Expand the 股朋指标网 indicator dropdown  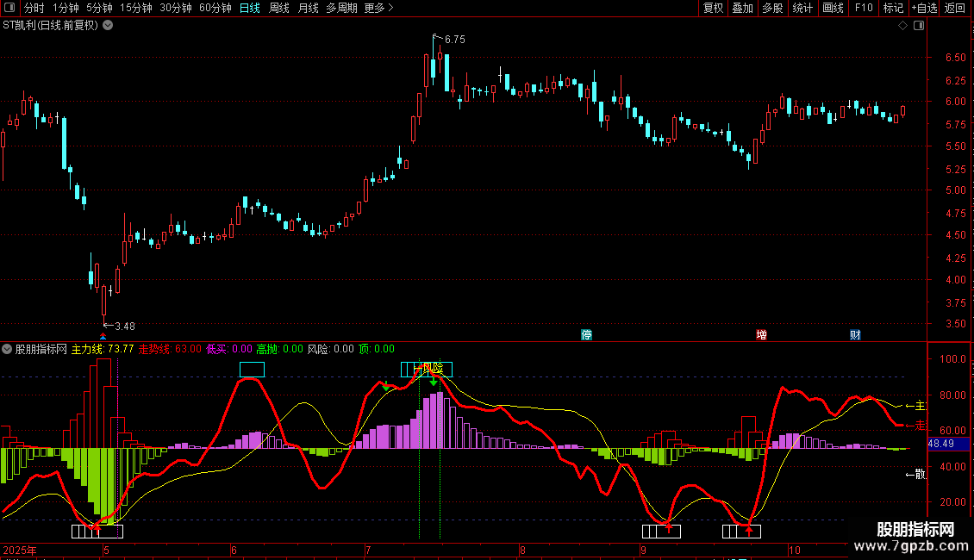click(8, 349)
